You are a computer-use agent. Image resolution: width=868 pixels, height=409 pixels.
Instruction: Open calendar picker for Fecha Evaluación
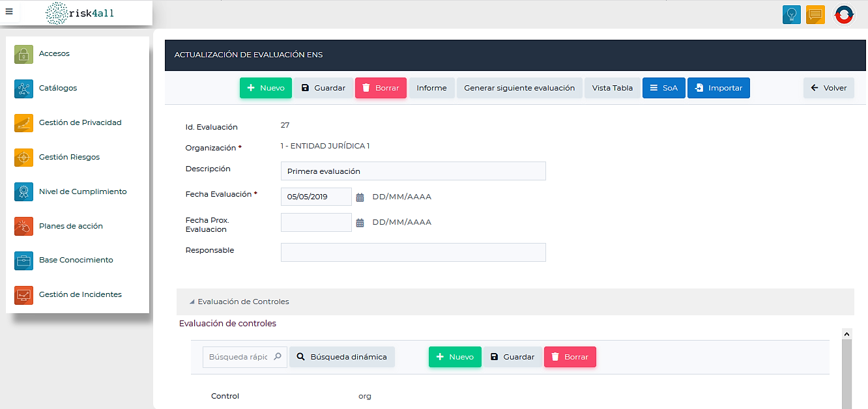360,197
